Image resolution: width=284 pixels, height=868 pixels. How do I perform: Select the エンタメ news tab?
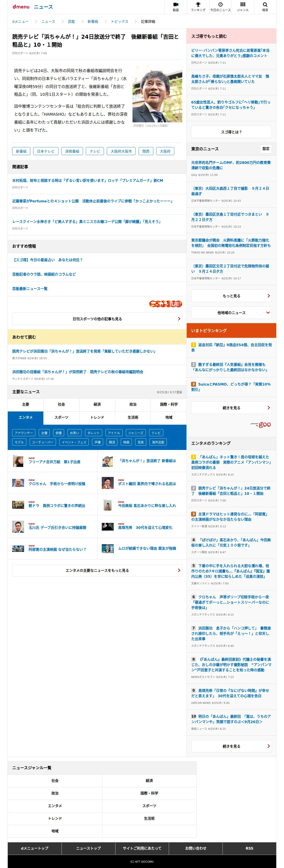click(26, 417)
